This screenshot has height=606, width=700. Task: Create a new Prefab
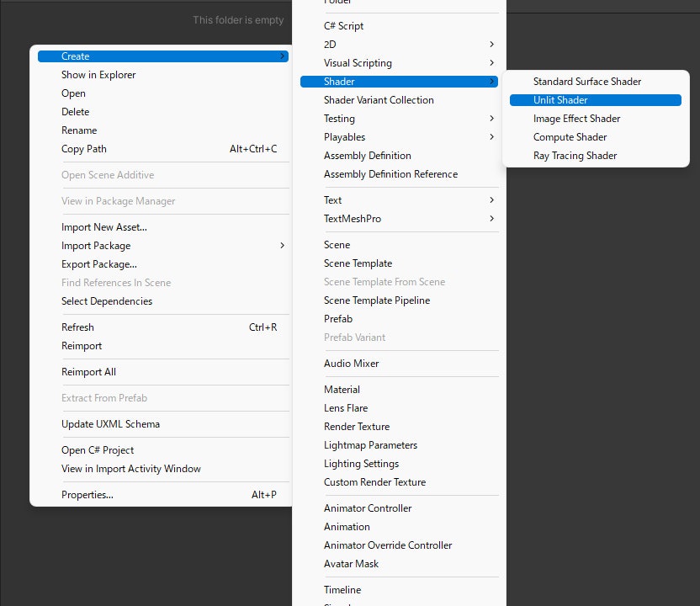coord(399,319)
